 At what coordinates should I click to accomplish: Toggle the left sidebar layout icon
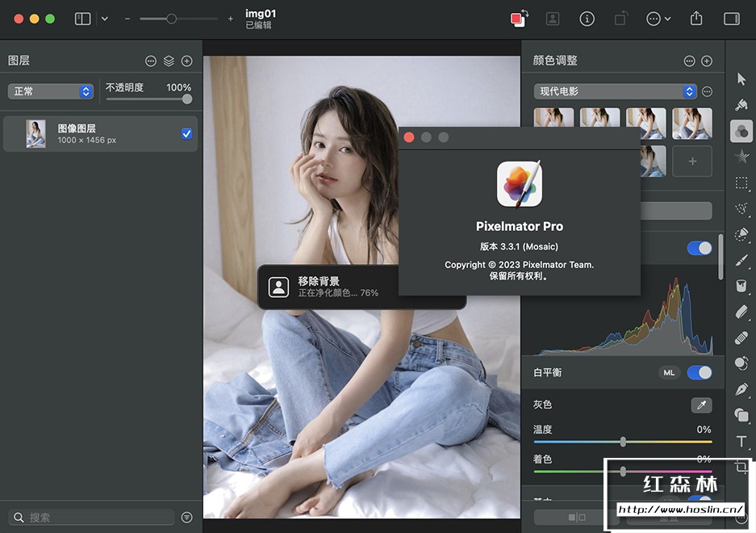[82, 19]
